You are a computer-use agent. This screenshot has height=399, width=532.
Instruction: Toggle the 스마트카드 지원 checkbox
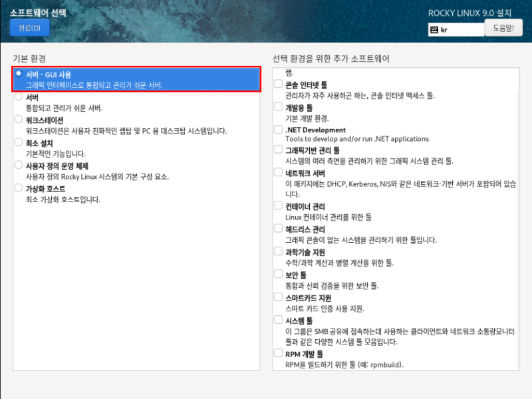click(x=278, y=297)
